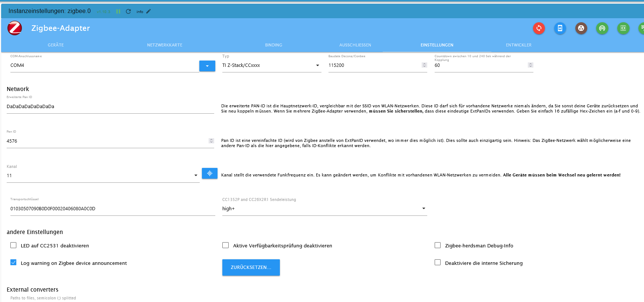
Task: Click the version text v1.10.3
Action: 104,12
